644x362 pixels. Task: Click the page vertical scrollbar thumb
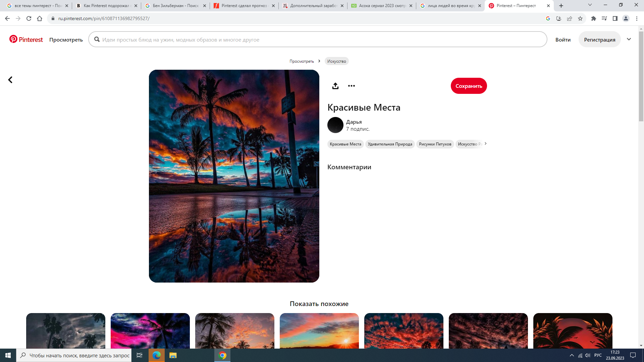coord(641,76)
